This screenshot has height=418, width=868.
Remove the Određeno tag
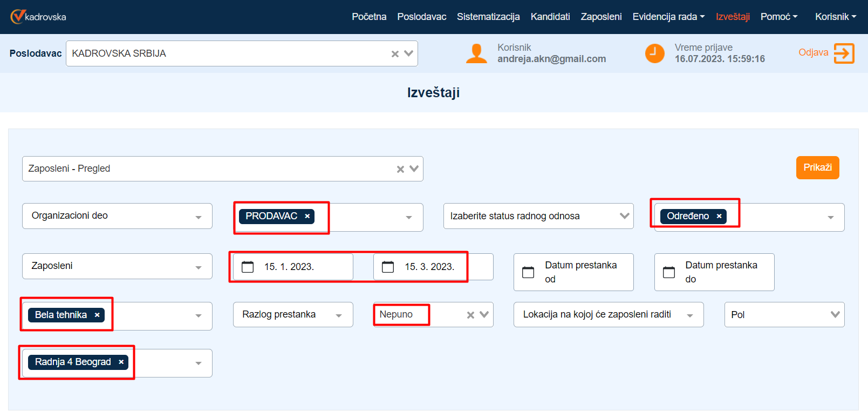click(719, 216)
